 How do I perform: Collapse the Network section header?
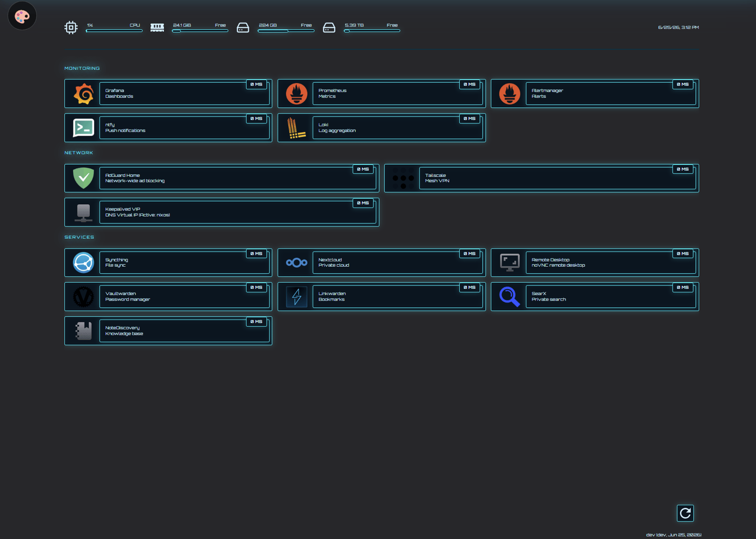(79, 153)
